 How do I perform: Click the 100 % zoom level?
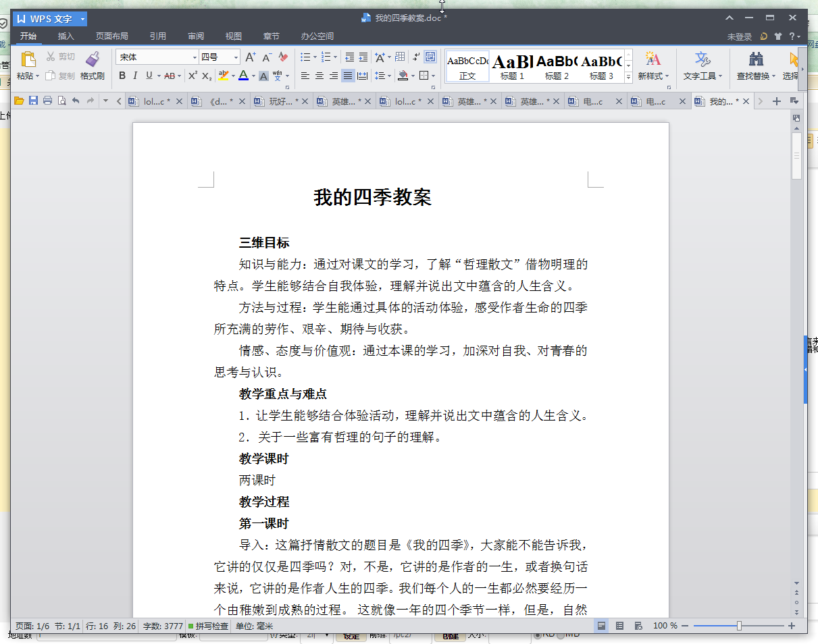coord(665,626)
